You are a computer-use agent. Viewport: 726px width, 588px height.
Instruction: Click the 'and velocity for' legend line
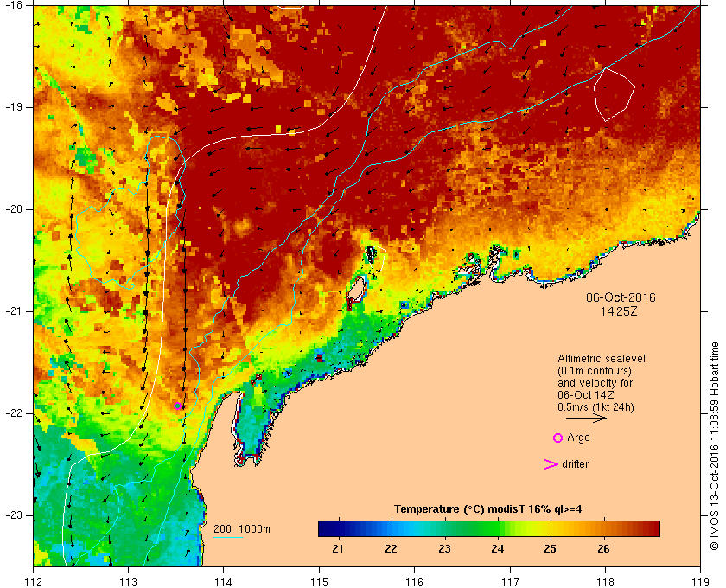click(595, 383)
